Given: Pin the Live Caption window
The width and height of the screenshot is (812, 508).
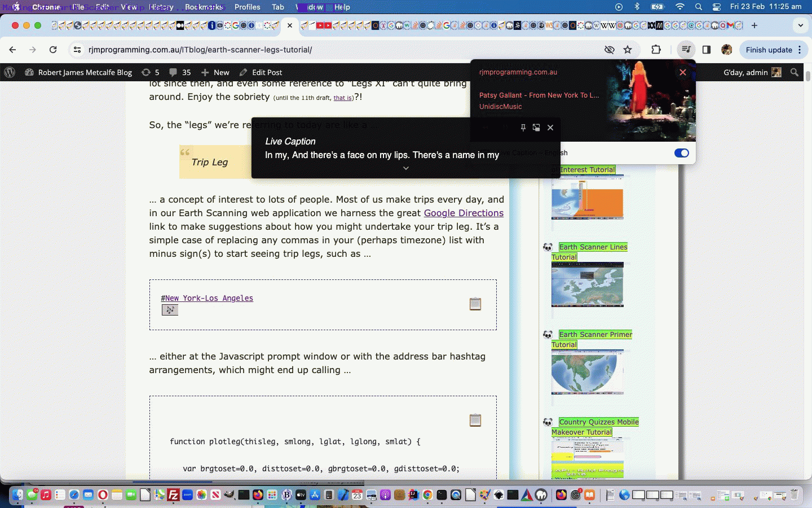Looking at the screenshot, I should pyautogui.click(x=523, y=128).
